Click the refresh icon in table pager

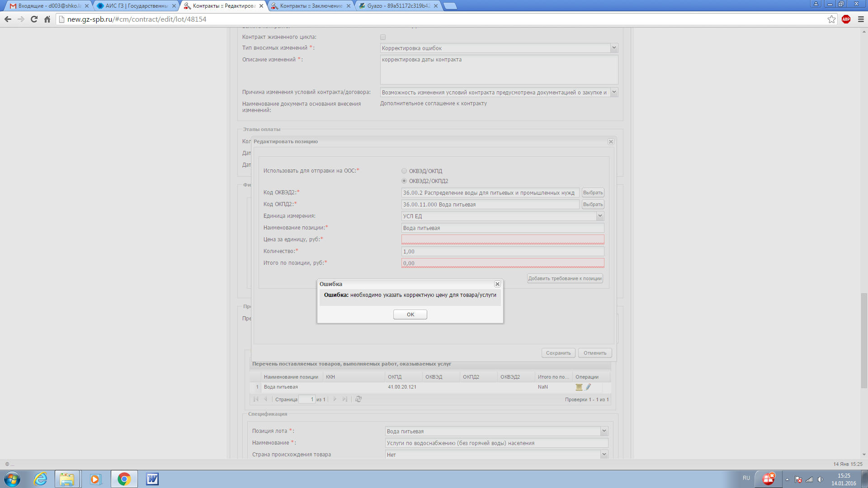(359, 399)
